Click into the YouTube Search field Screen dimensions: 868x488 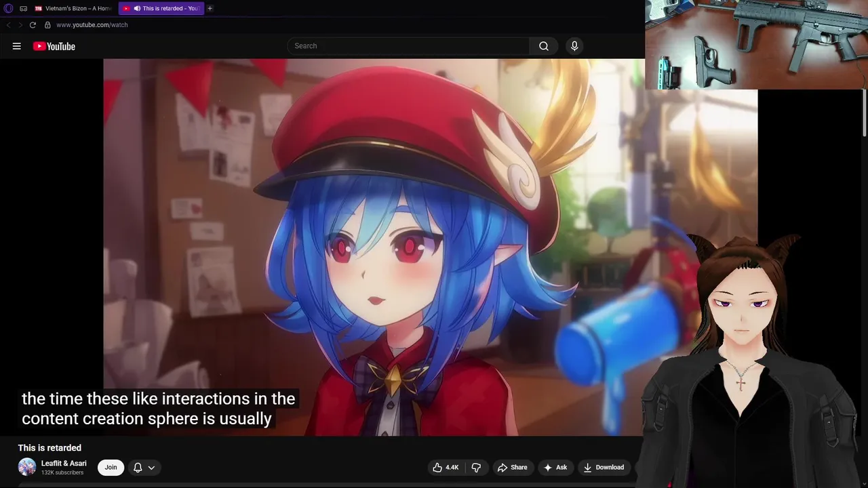408,46
